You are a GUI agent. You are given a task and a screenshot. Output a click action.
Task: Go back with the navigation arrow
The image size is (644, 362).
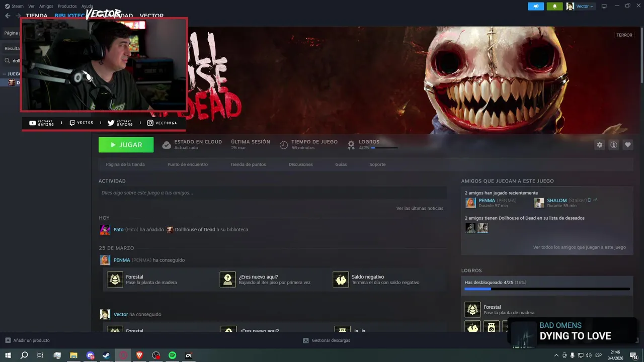tap(8, 16)
